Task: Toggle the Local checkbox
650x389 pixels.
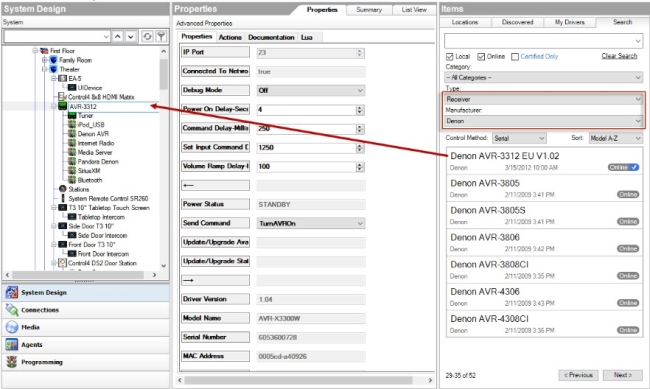Action: [449, 56]
